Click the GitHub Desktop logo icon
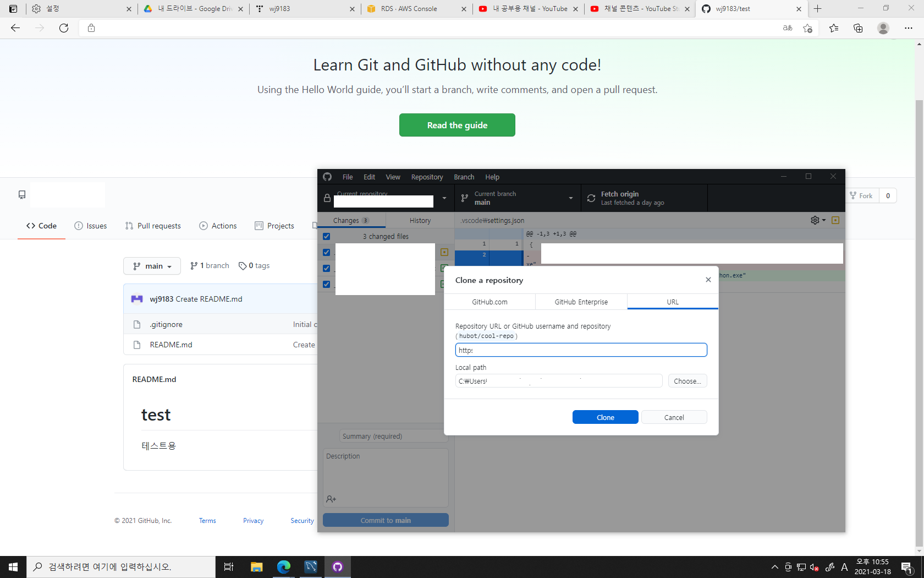This screenshot has height=578, width=924. tap(327, 177)
